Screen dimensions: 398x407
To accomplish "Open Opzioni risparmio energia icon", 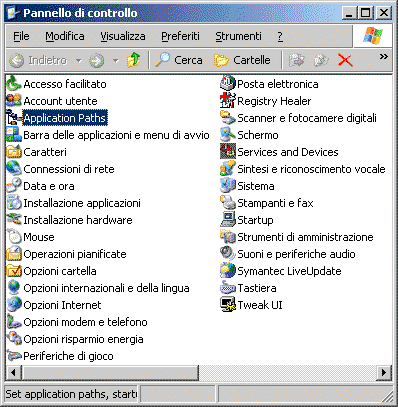I will tap(14, 339).
